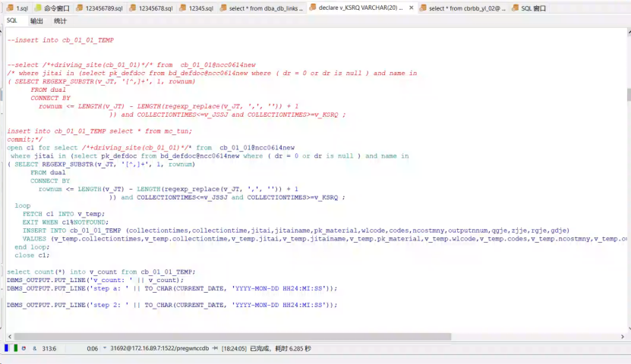Viewport: 631px width, 364px height.
Task: Click the [18:24:05] timestamp
Action: (x=234, y=348)
